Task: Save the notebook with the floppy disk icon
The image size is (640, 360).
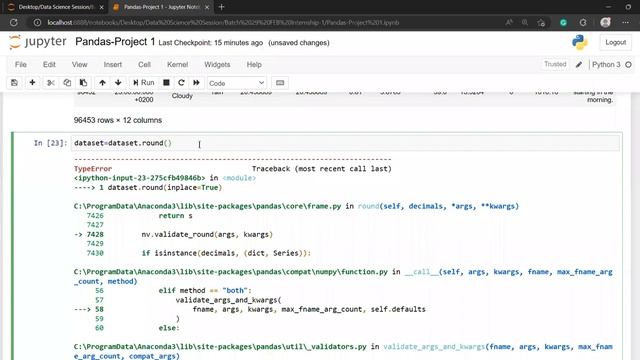Action: [14, 83]
